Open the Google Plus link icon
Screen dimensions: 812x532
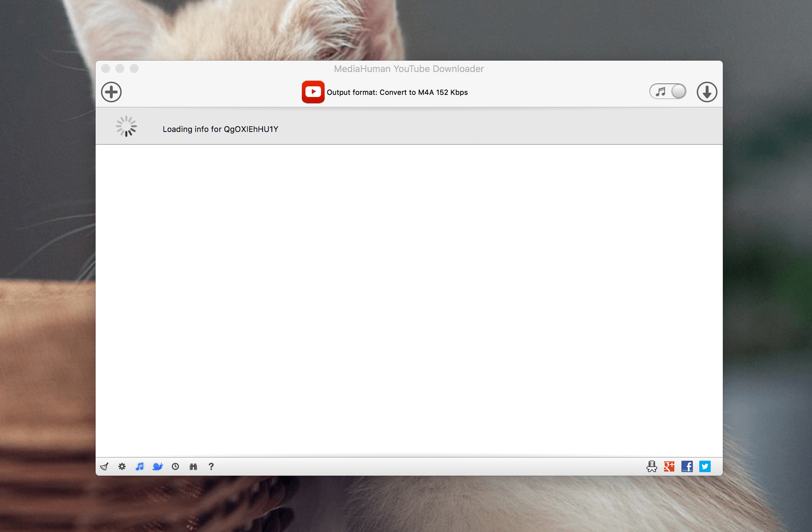669,466
